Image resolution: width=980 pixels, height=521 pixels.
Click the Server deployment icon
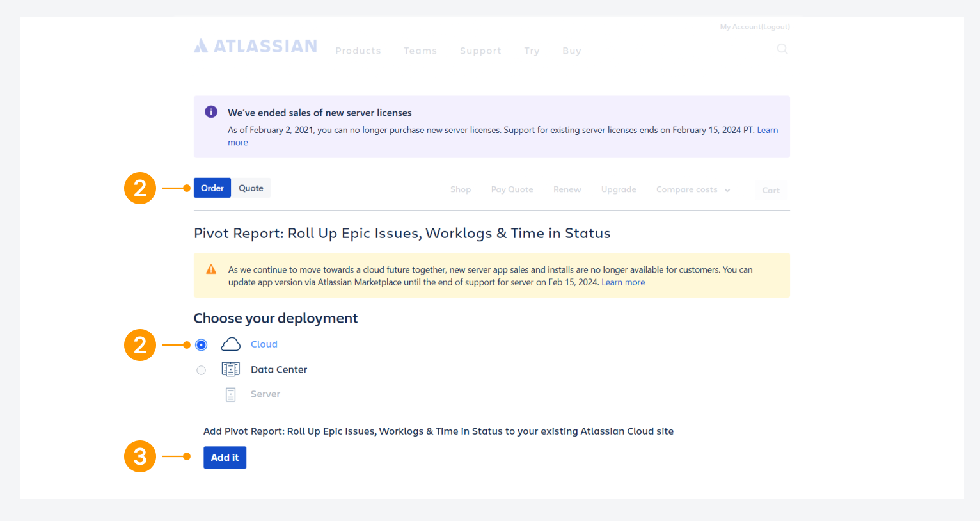[231, 394]
